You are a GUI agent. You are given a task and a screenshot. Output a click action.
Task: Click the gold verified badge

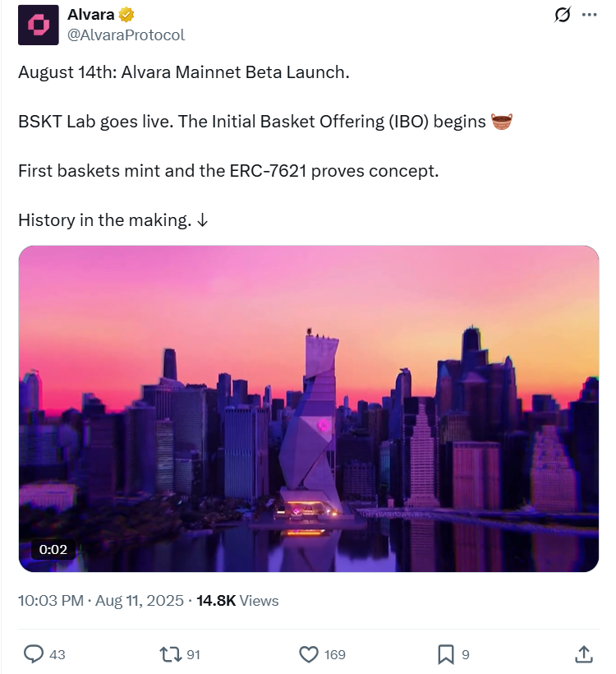click(x=127, y=15)
